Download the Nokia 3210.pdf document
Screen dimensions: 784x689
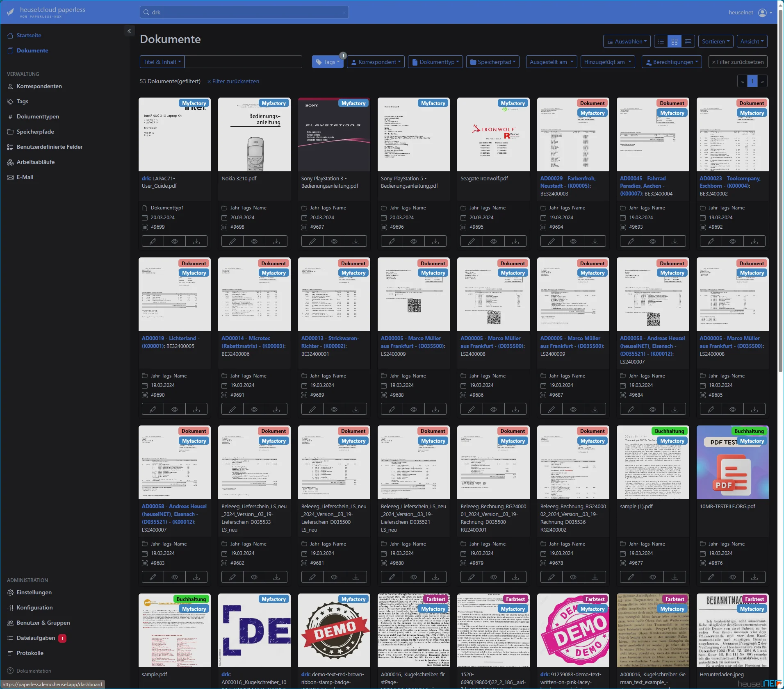tap(276, 241)
